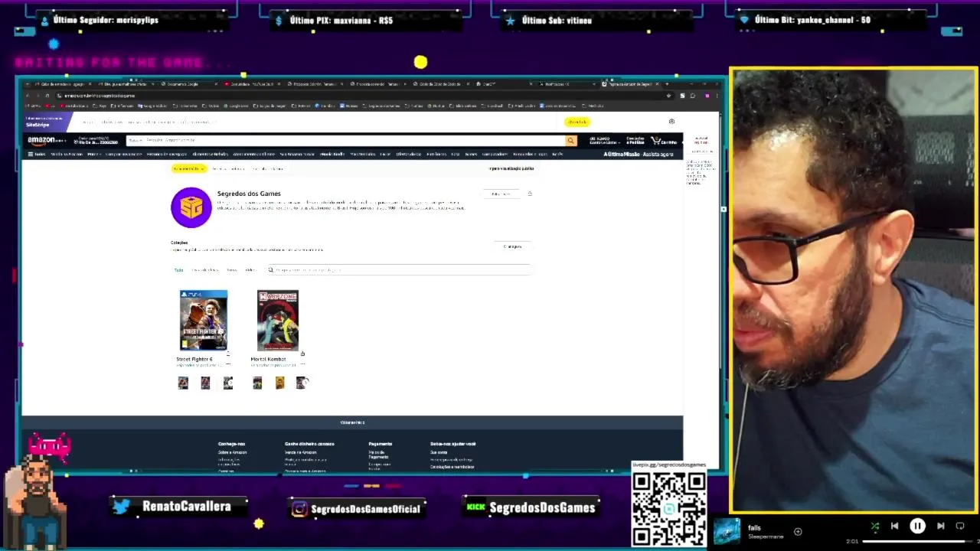Open the browser three-dot menu
This screenshot has width=980, height=551.
pyautogui.click(x=717, y=96)
